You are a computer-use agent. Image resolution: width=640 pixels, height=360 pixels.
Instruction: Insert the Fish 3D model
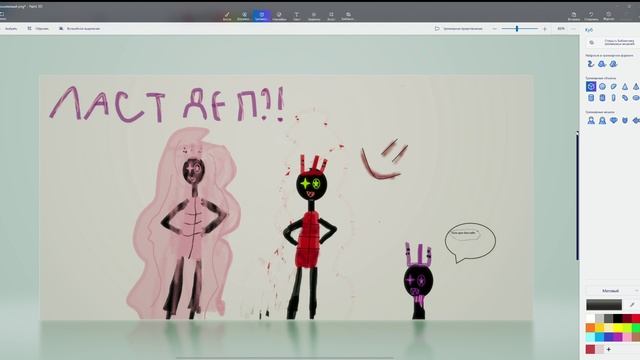[636, 120]
